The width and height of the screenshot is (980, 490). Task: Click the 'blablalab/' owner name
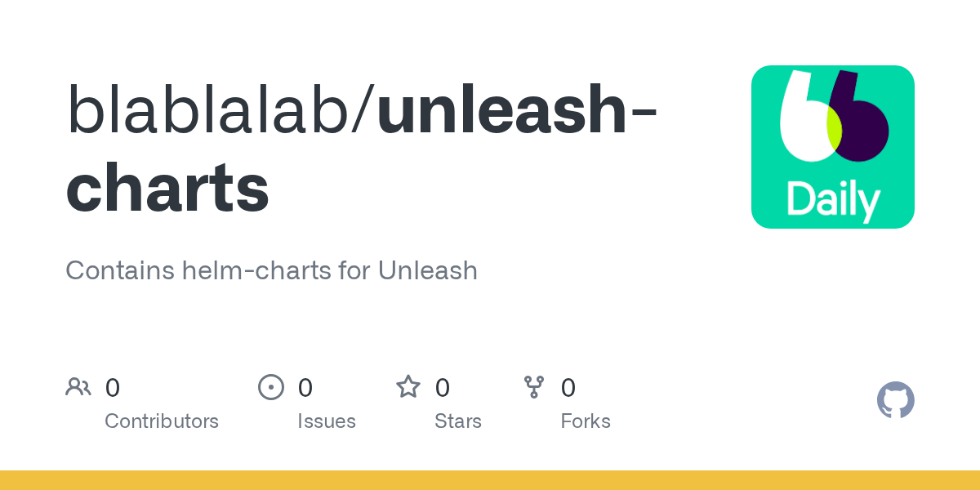220,110
